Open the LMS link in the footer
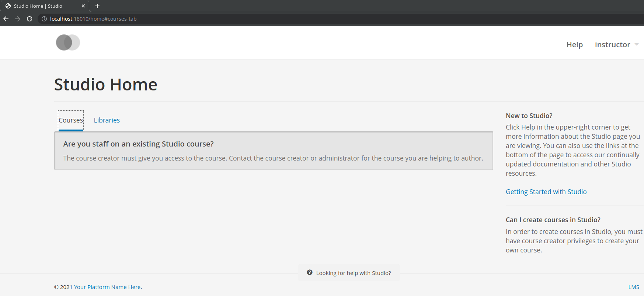 coord(634,287)
